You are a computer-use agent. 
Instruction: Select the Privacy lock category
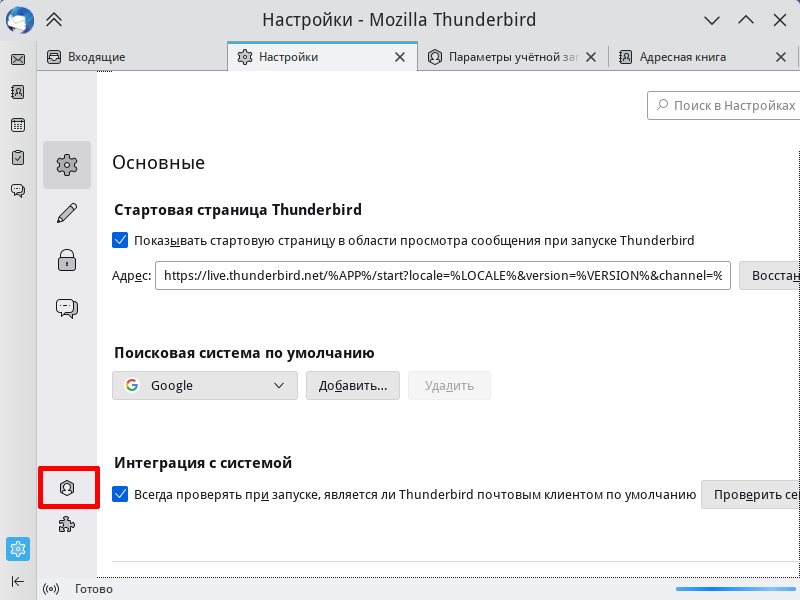67,260
